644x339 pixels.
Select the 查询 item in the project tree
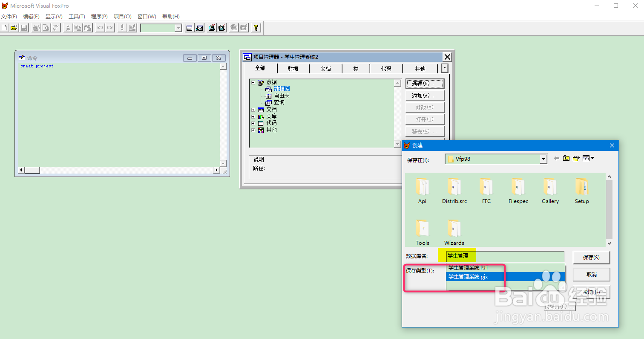tap(279, 103)
